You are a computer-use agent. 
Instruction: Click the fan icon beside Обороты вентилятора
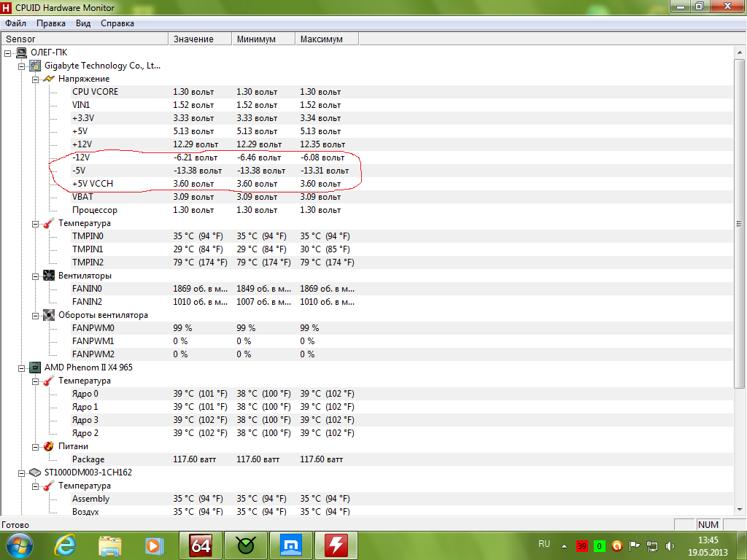tap(49, 315)
